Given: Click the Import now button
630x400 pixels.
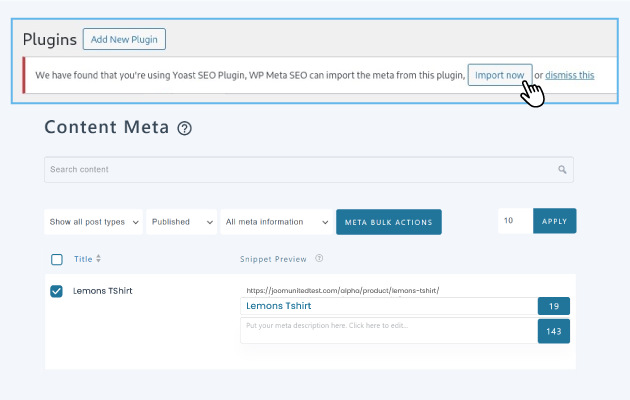Looking at the screenshot, I should (x=499, y=75).
